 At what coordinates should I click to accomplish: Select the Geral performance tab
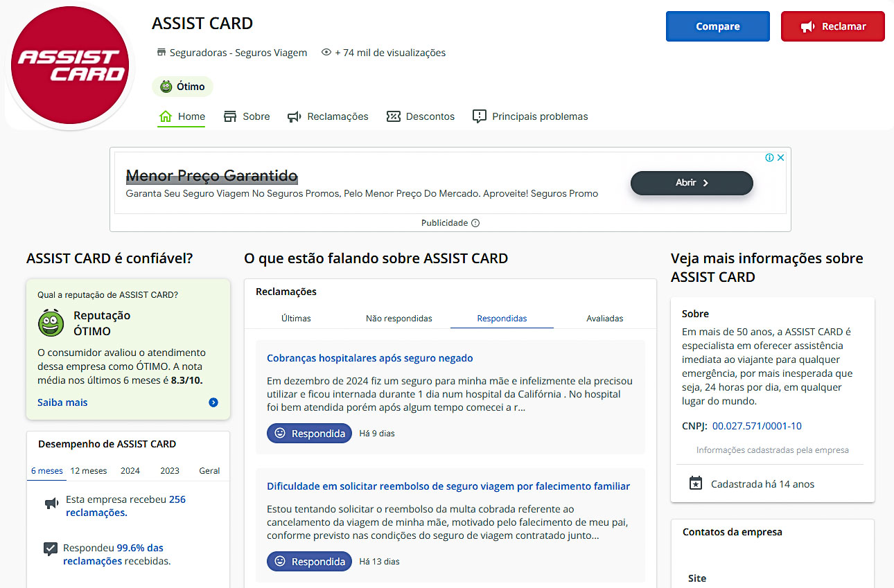point(209,470)
